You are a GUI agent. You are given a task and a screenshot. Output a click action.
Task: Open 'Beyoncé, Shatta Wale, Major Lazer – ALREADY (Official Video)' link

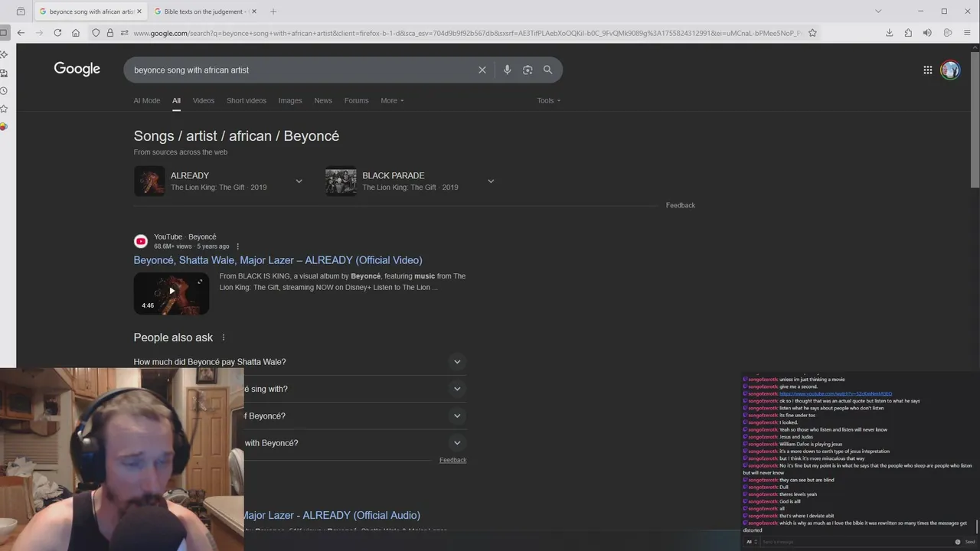click(278, 260)
